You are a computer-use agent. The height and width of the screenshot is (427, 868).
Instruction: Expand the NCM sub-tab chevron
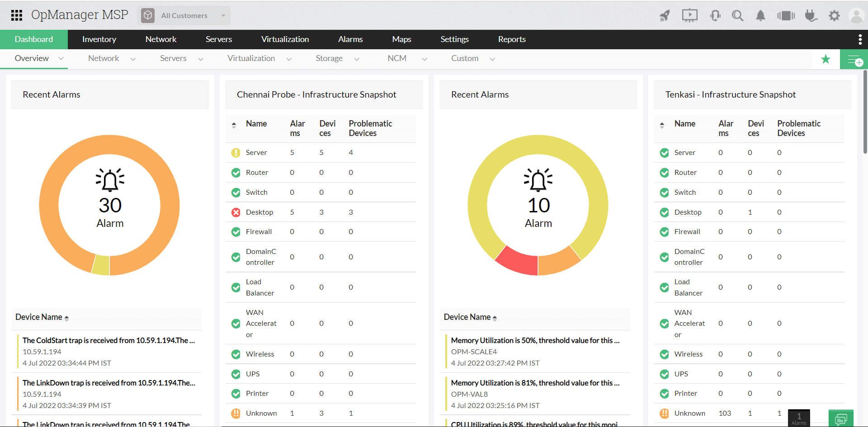(425, 59)
